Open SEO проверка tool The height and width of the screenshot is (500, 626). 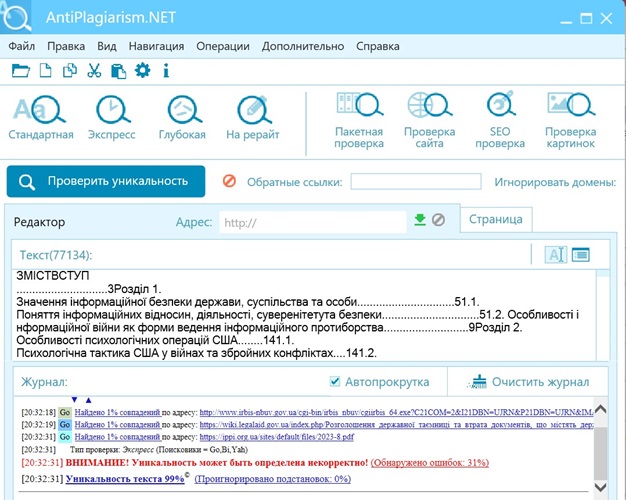pos(500,120)
